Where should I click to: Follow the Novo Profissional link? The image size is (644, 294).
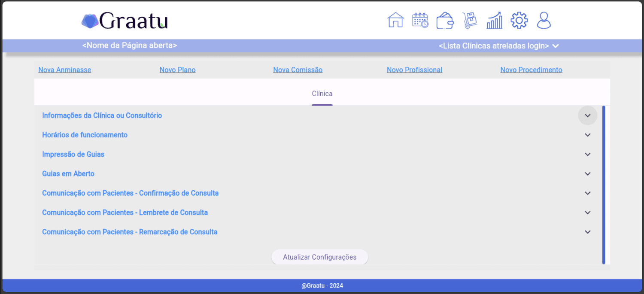coord(415,70)
